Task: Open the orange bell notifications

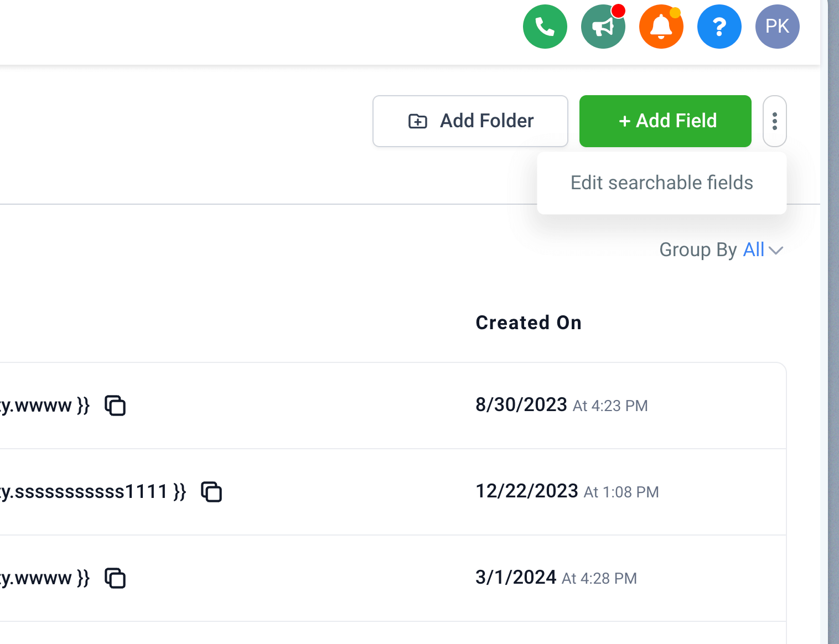Action: (x=661, y=27)
